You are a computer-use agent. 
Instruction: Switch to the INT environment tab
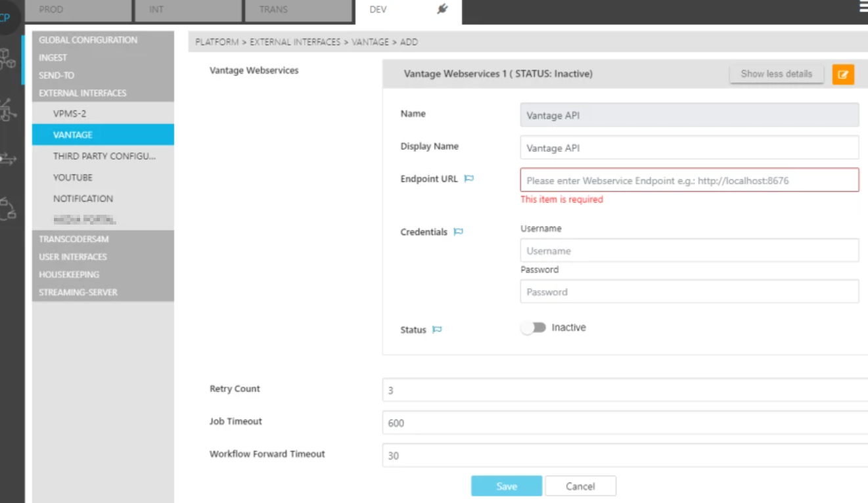[187, 10]
